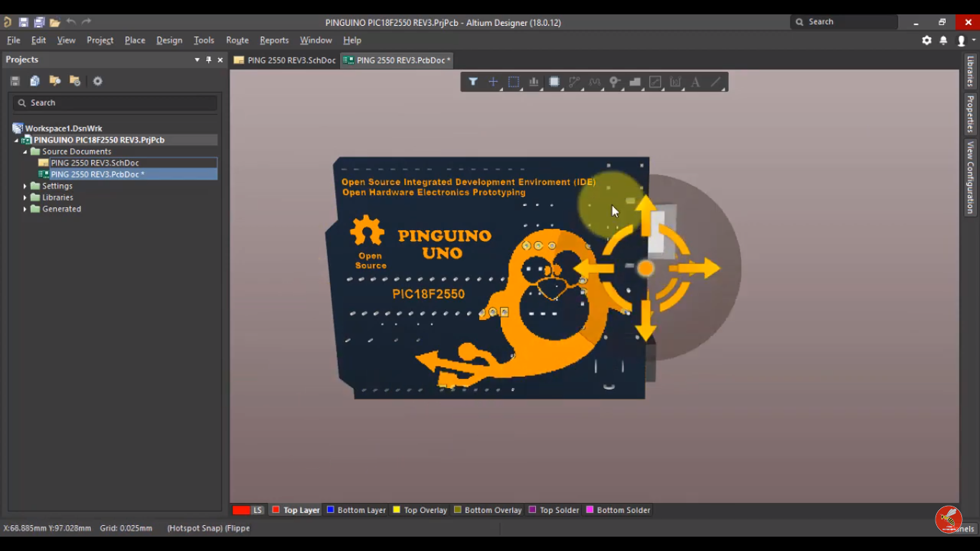The width and height of the screenshot is (980, 551).
Task: Open the View Configuration side panel
Action: 970,177
